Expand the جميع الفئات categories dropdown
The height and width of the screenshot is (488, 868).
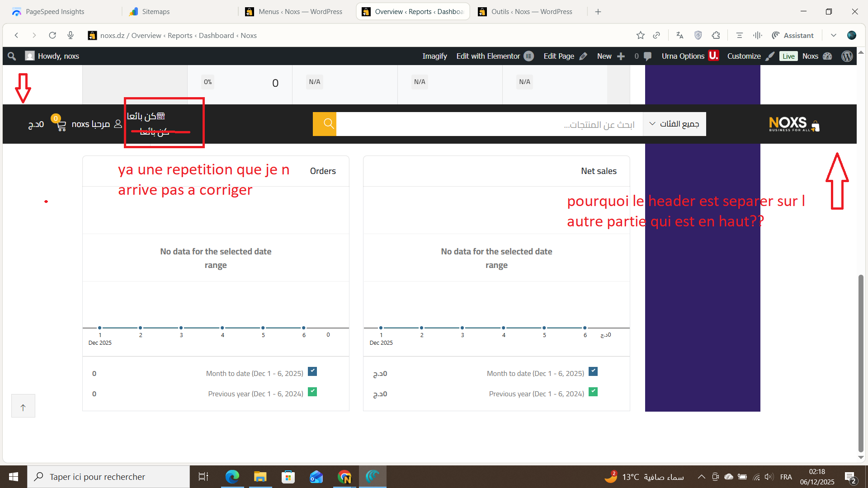pyautogui.click(x=675, y=124)
